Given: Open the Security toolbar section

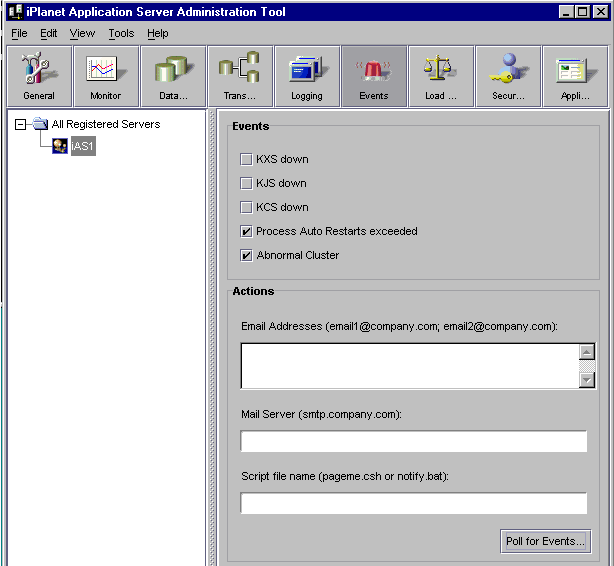Looking at the screenshot, I should click(x=508, y=76).
